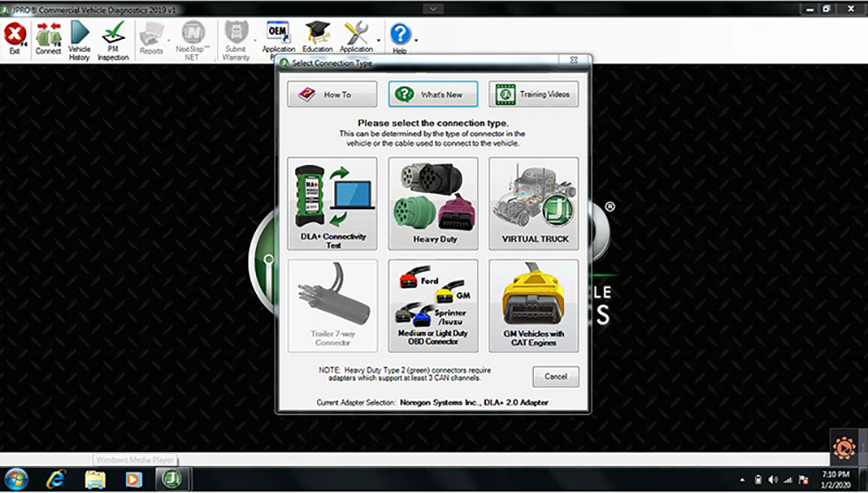Click the orange screen recorder overlay icon

[x=844, y=448]
